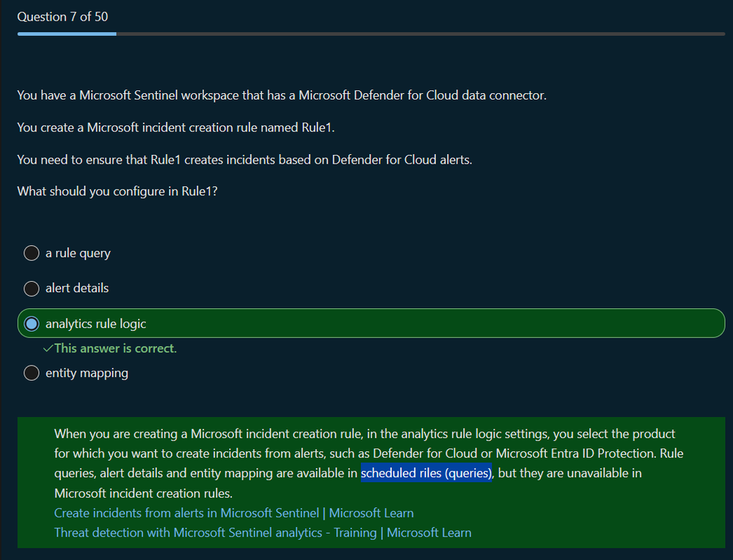This screenshot has width=733, height=560.
Task: Click the 'This answer is correct.' message
Action: click(x=115, y=349)
